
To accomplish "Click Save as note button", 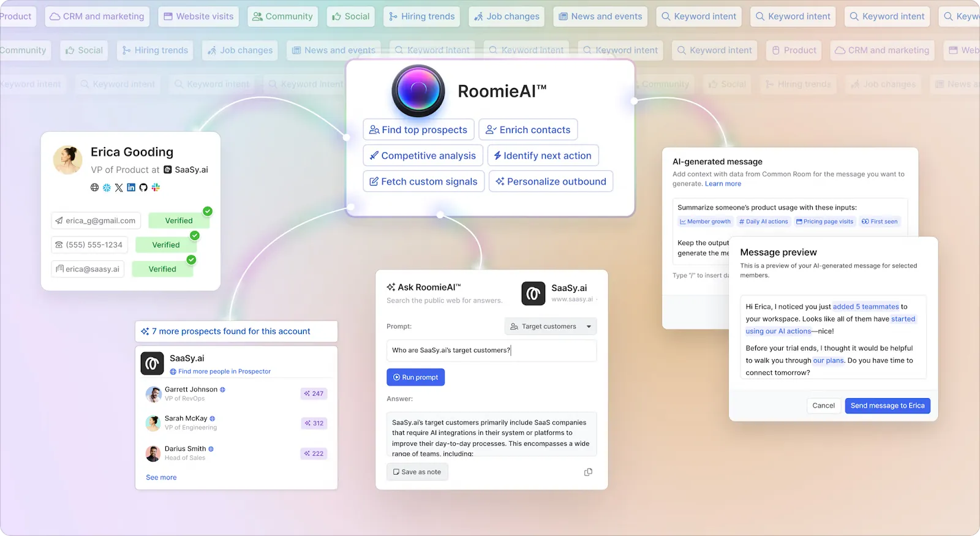I will [417, 472].
